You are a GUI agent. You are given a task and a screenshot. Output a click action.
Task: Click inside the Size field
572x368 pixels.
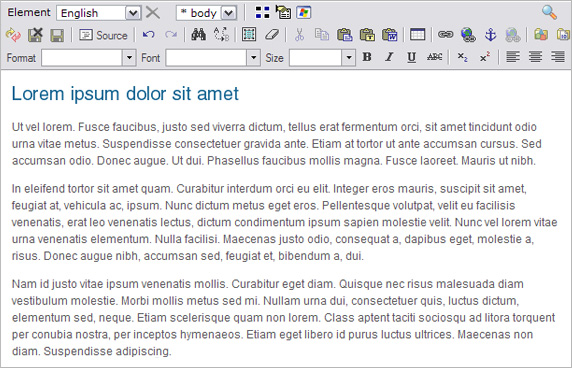click(315, 58)
